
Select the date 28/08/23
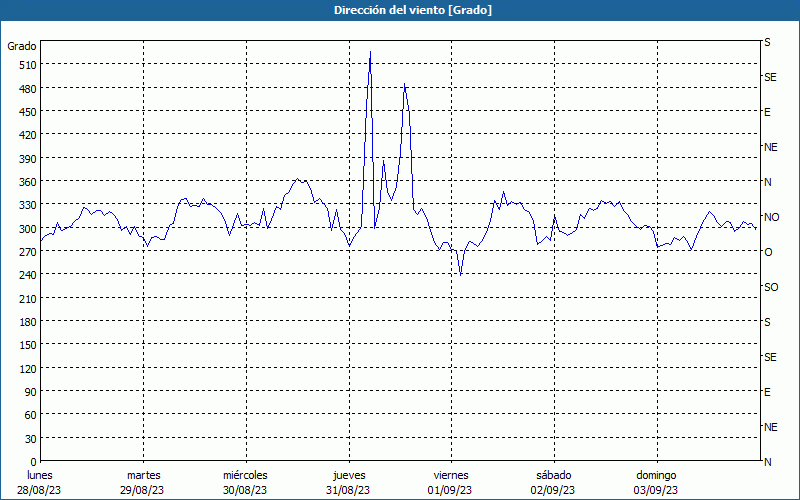tap(39, 490)
